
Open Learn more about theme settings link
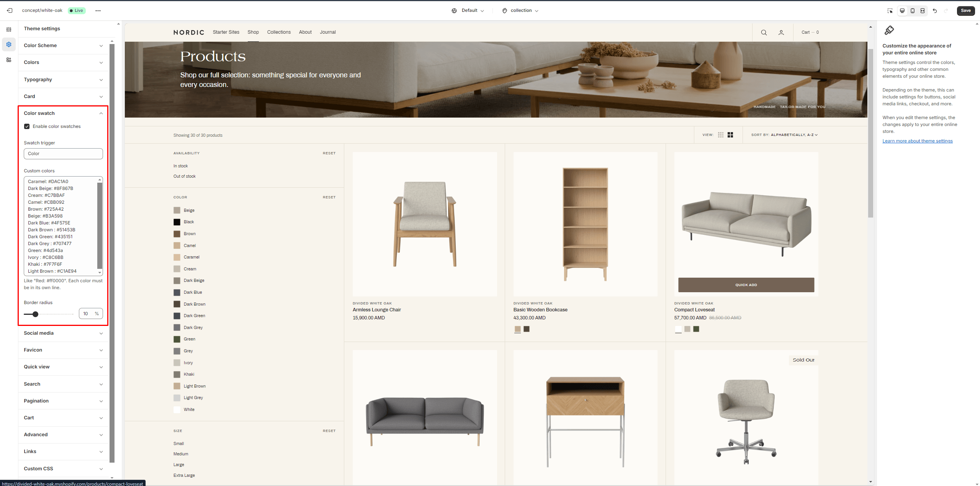click(x=917, y=141)
